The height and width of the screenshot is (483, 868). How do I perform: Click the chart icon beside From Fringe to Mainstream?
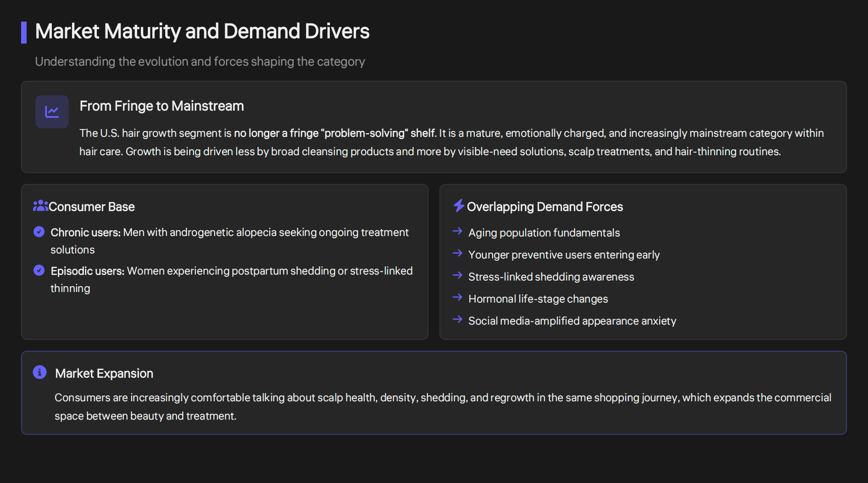point(52,112)
